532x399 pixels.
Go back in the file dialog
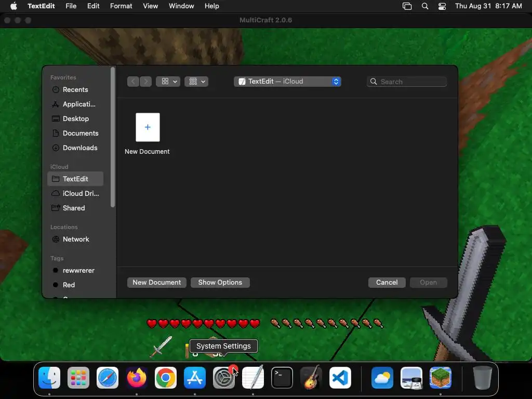pyautogui.click(x=133, y=82)
